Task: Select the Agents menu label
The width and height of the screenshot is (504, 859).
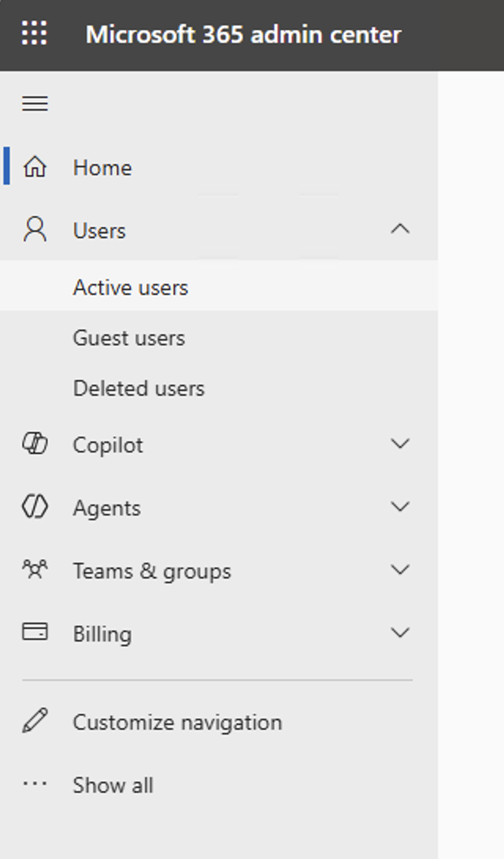Action: [x=107, y=508]
